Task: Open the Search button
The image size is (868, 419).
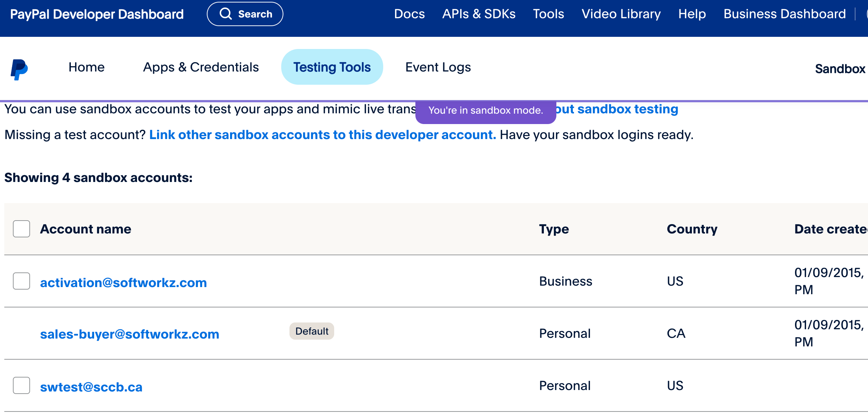Action: (x=245, y=14)
